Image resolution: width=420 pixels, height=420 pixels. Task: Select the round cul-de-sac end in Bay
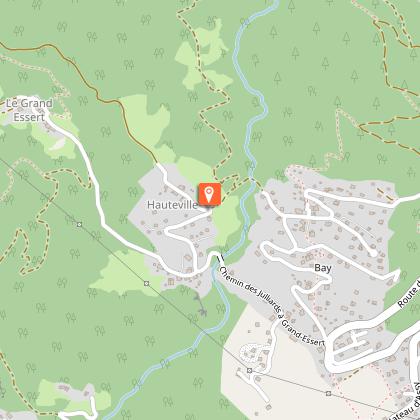pos(373,254)
